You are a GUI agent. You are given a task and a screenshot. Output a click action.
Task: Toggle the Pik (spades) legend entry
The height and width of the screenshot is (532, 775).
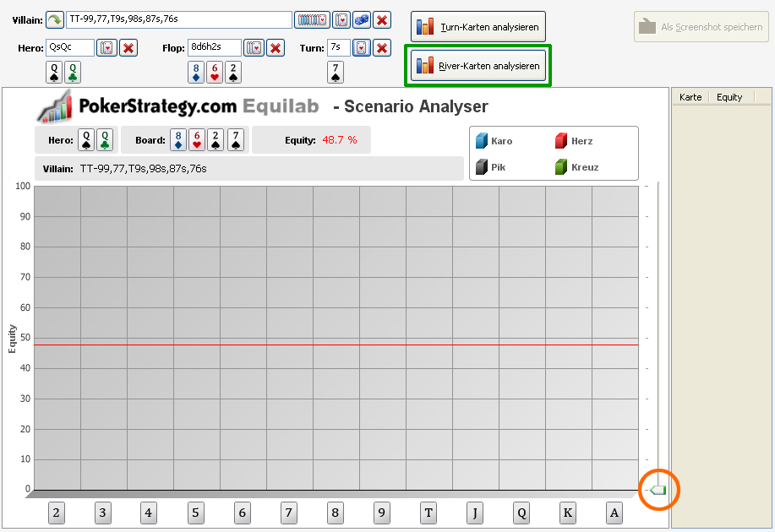pos(491,167)
